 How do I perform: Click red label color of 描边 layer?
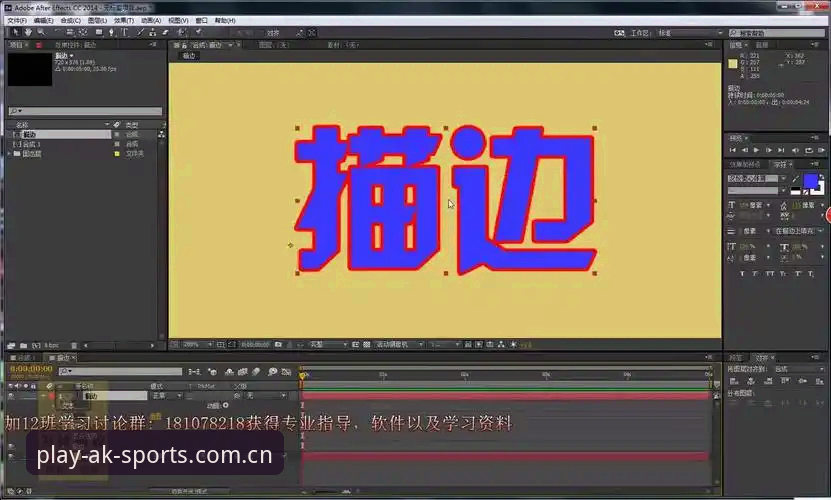click(x=51, y=396)
